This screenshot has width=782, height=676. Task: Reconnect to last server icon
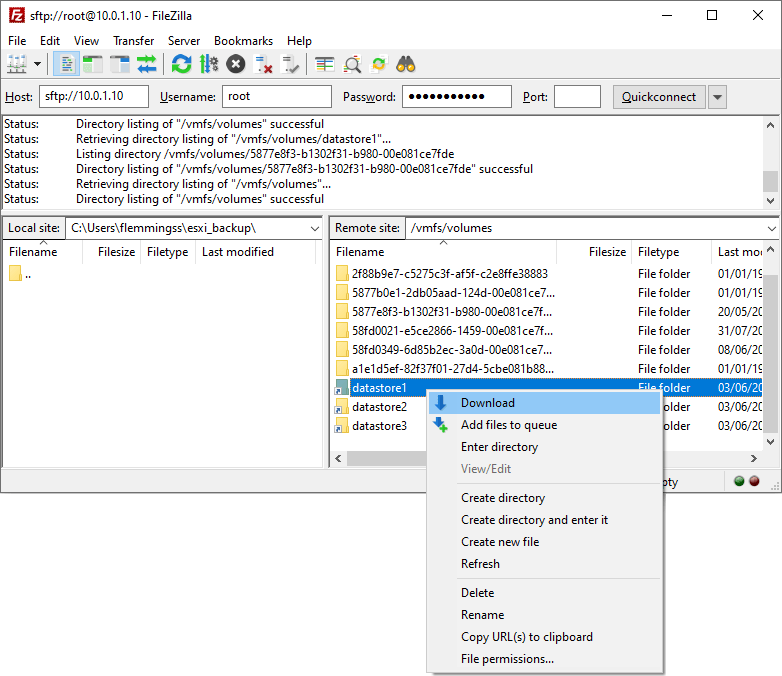tap(289, 64)
